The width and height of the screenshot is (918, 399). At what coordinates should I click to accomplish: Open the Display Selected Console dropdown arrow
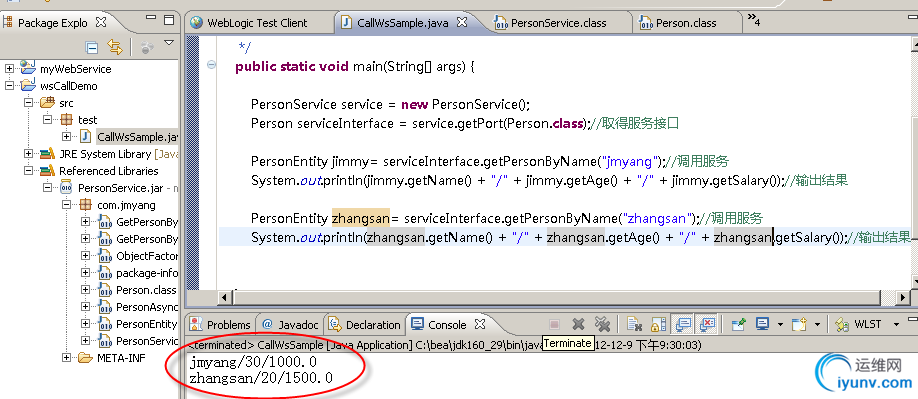coord(780,325)
